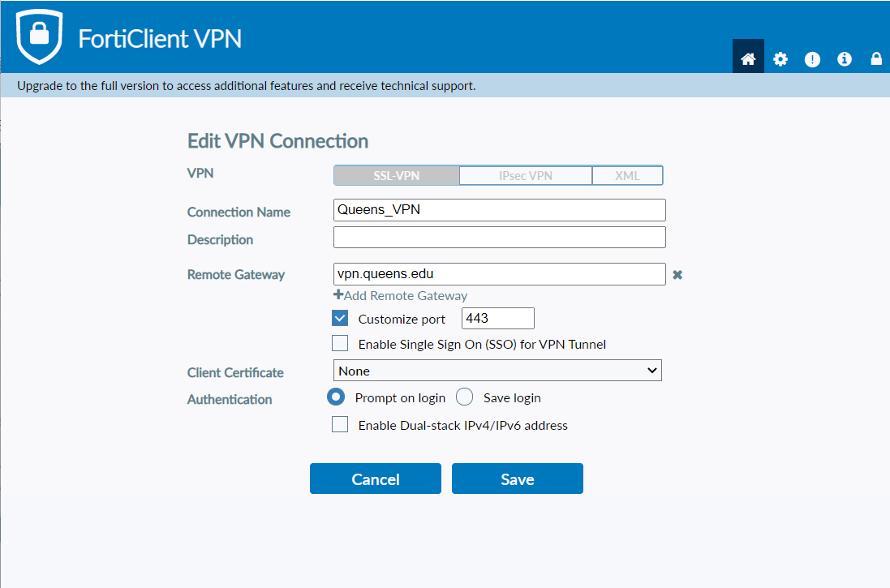Enable Dual-stack IPv4/IPv6 address checkbox
The width and height of the screenshot is (890, 588).
coord(340,424)
